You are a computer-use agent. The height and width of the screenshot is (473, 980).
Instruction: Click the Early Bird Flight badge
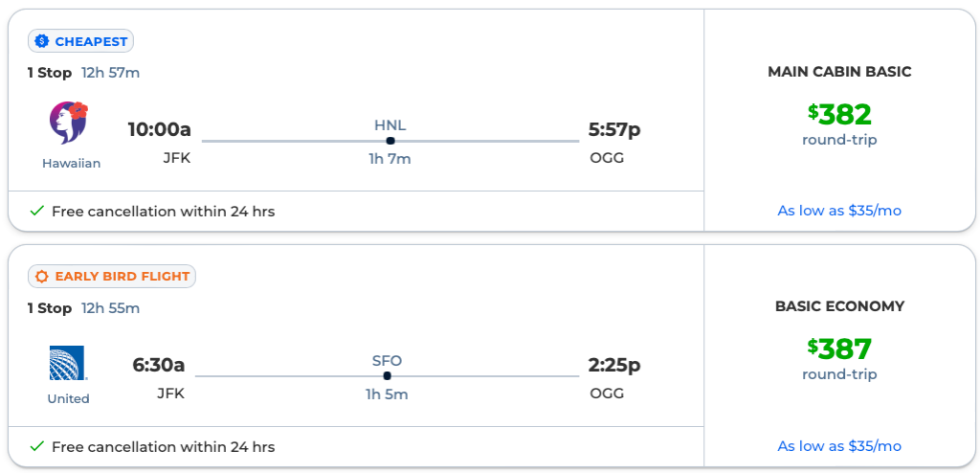point(113,277)
